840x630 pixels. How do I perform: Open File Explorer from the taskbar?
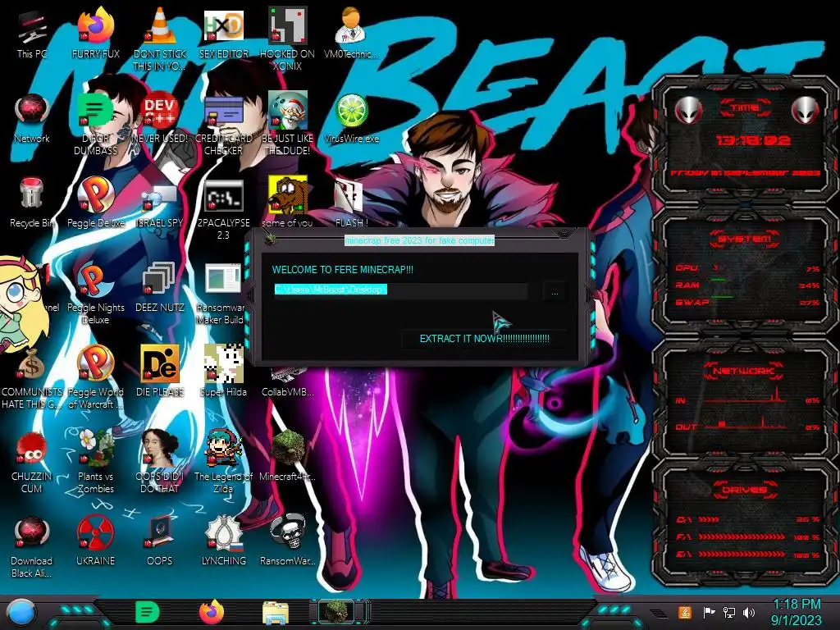276,613
